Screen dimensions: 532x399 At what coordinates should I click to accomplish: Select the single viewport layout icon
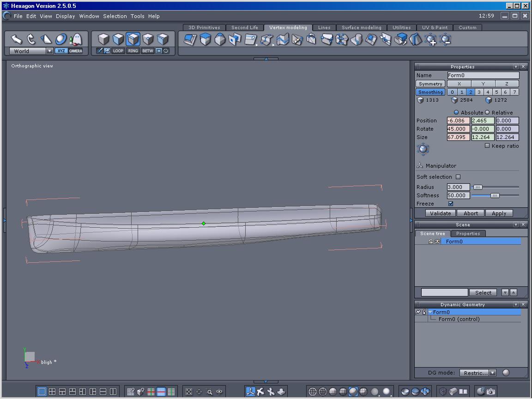(42, 392)
